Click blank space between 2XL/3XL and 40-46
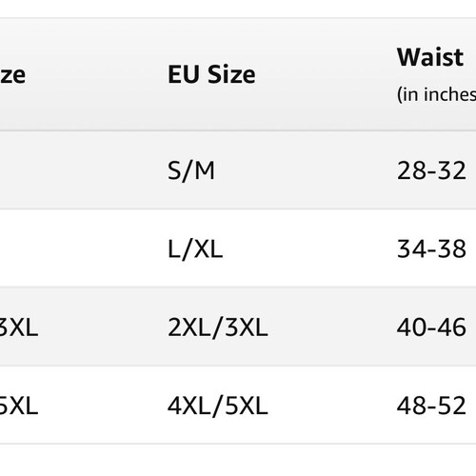The width and height of the screenshot is (476, 476). pyautogui.click(x=332, y=327)
